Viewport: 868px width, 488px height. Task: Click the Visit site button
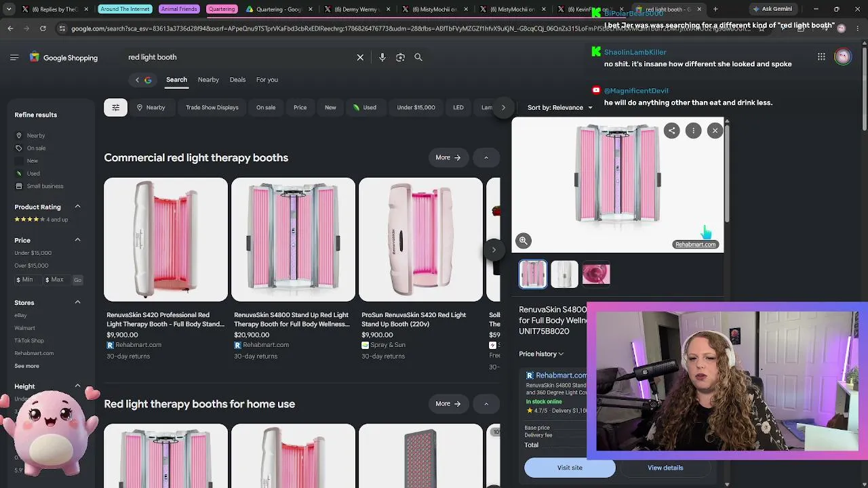pos(570,468)
